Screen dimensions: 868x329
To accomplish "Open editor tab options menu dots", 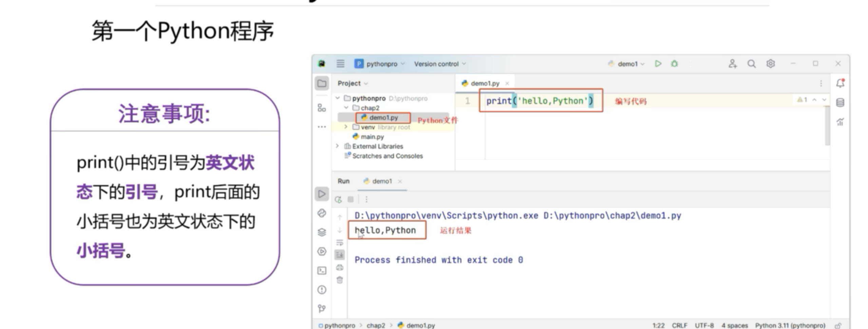I will tap(821, 83).
